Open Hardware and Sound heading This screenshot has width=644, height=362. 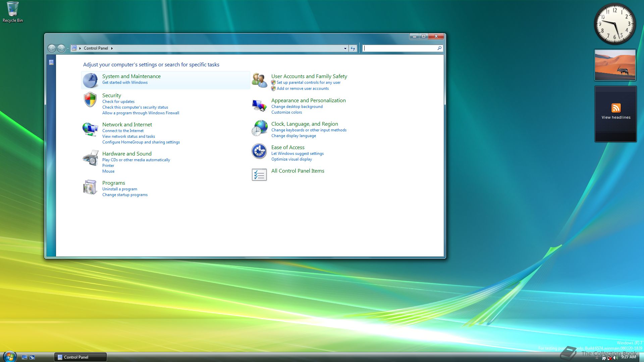127,154
